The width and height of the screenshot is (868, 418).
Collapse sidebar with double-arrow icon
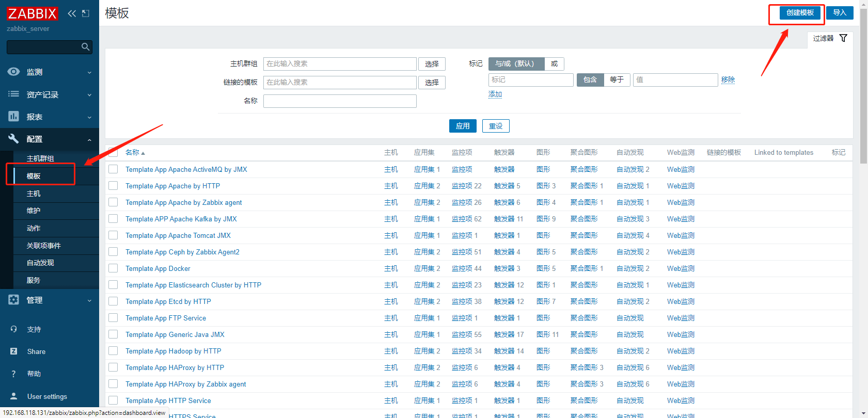72,13
